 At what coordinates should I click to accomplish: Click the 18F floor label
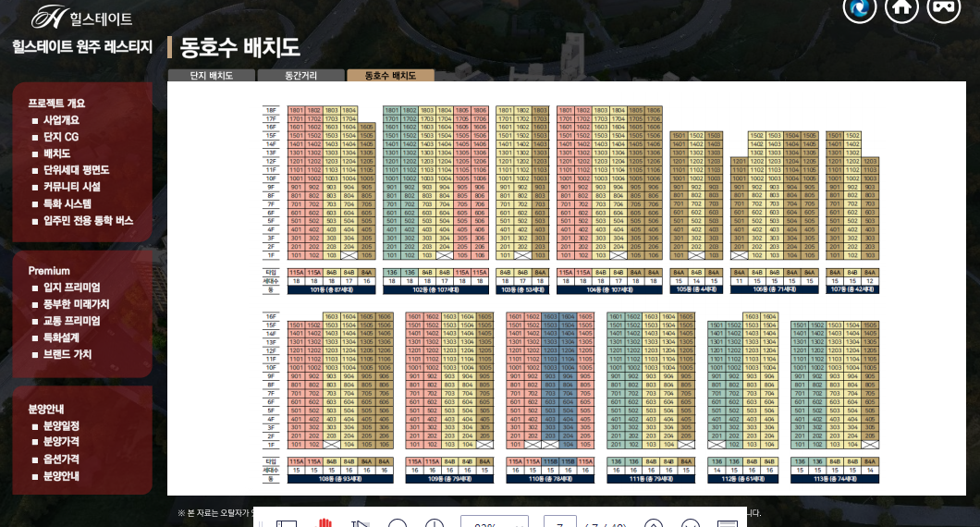click(x=271, y=111)
